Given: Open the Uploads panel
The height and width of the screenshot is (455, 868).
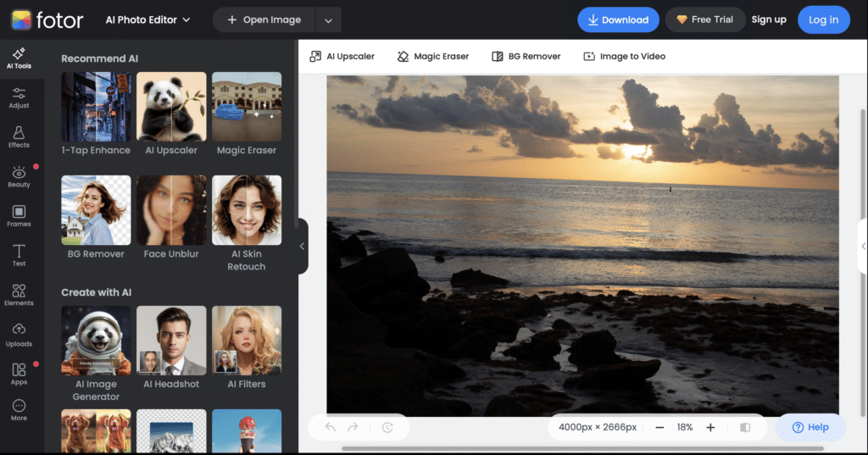Looking at the screenshot, I should [19, 336].
